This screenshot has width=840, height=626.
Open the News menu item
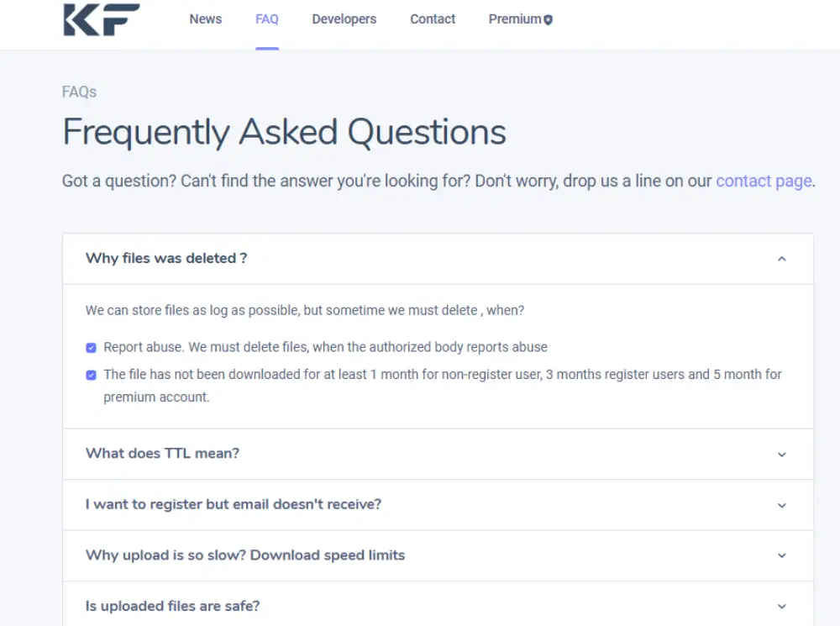tap(206, 19)
